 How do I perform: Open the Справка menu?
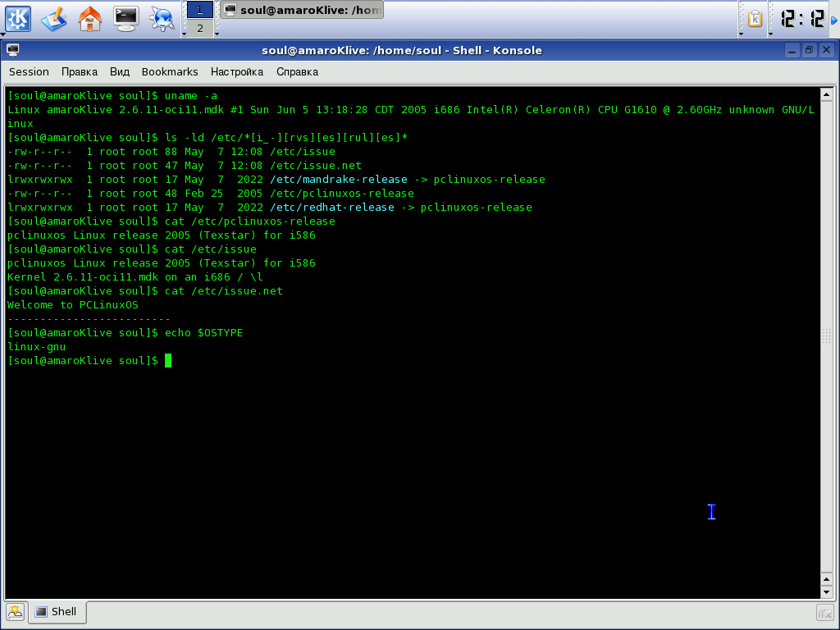click(297, 72)
